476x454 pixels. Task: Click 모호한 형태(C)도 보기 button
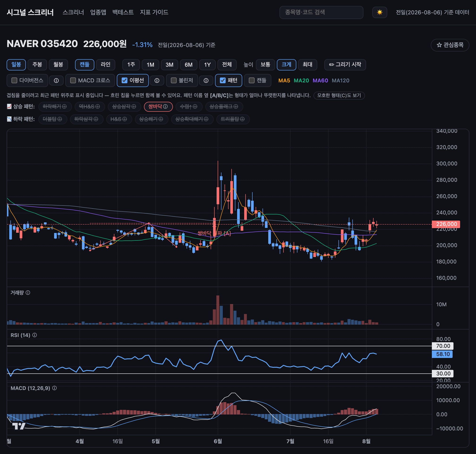[339, 95]
